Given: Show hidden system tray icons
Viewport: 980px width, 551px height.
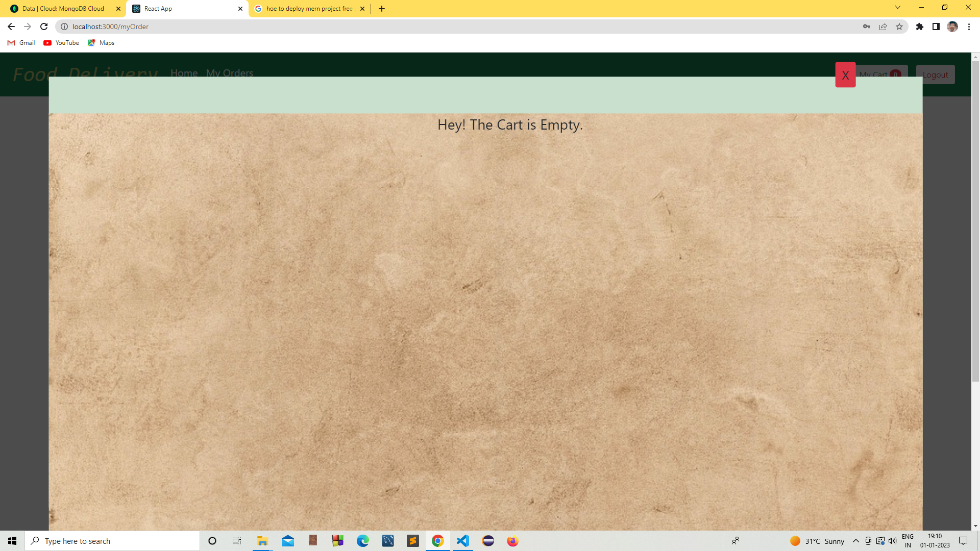Looking at the screenshot, I should 856,541.
